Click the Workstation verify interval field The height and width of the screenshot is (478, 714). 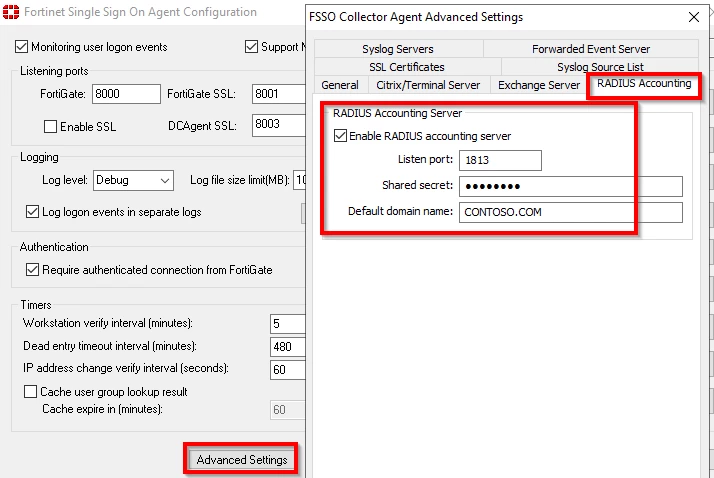click(287, 324)
